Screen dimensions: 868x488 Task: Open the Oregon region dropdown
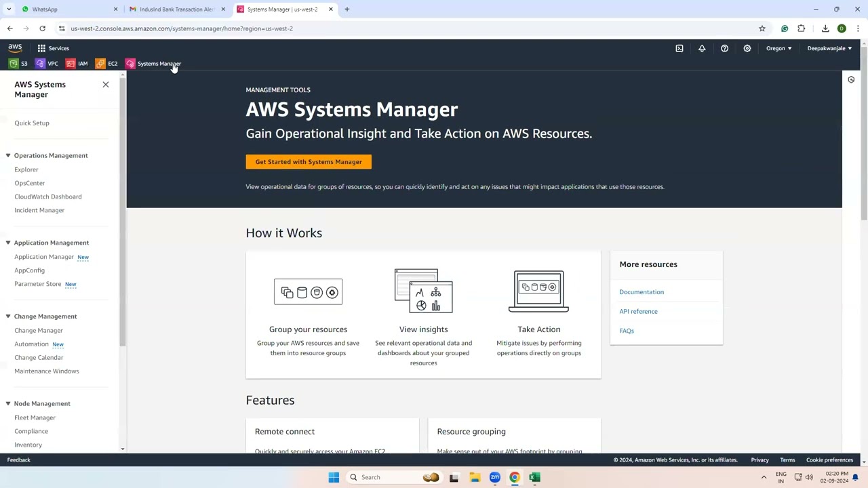[778, 48]
